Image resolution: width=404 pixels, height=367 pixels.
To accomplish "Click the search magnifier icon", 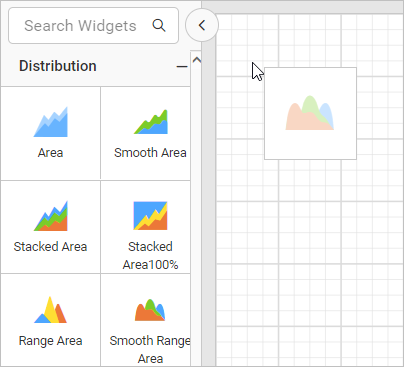I will [x=159, y=25].
